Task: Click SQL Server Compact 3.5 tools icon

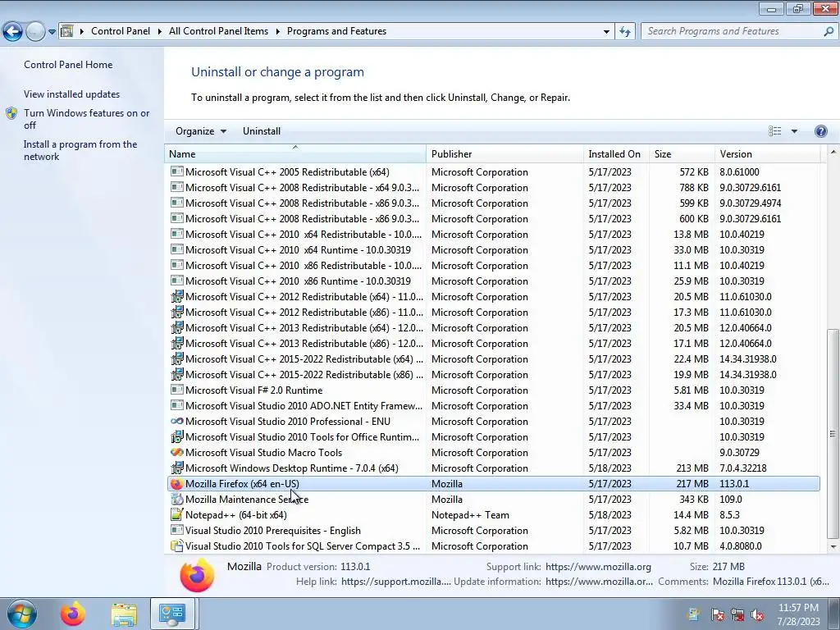Action: [177, 546]
